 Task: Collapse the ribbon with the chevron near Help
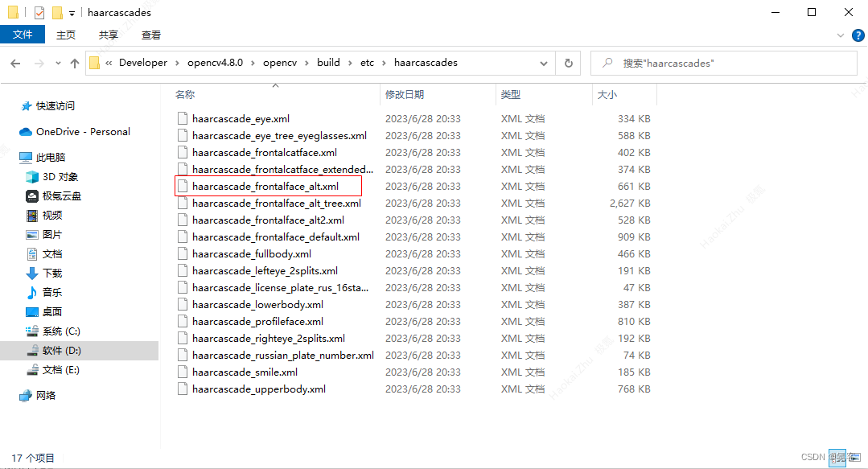click(x=840, y=35)
